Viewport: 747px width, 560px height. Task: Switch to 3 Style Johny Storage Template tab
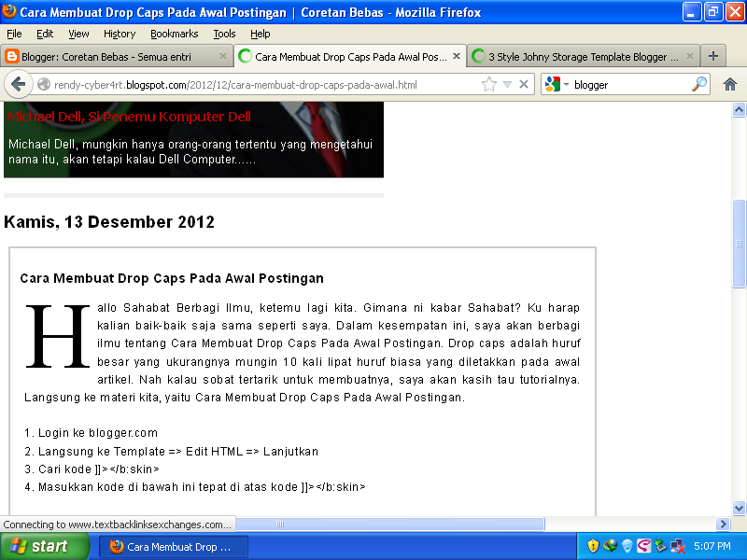pyautogui.click(x=583, y=56)
